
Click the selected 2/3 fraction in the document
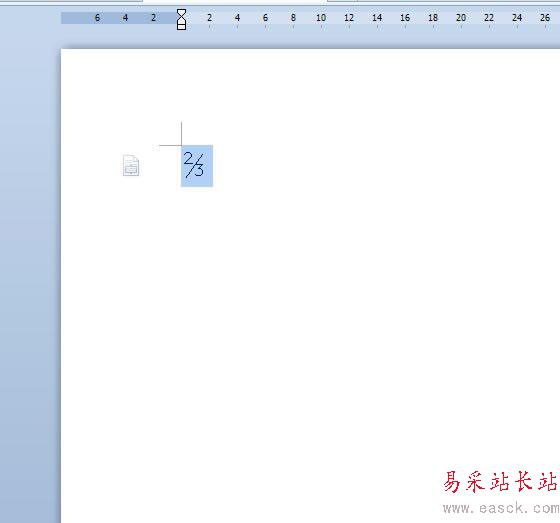(197, 166)
